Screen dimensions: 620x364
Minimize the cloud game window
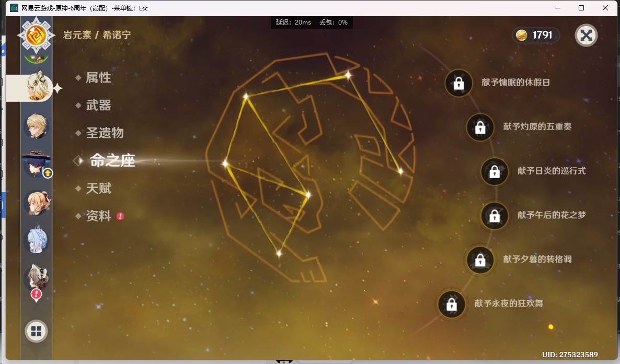[558, 8]
